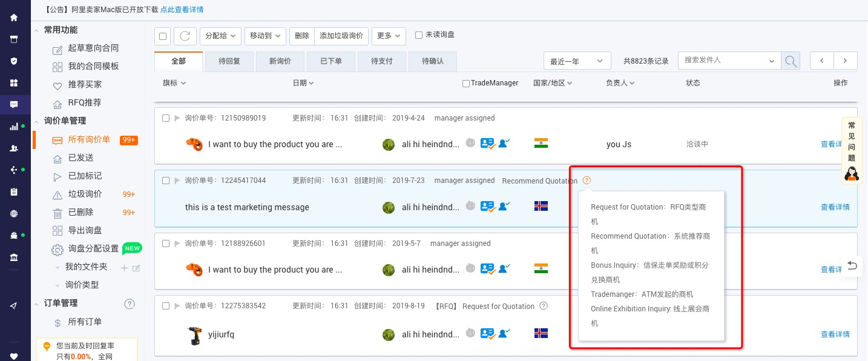Click the question mark after Request for Quotation

(544, 306)
